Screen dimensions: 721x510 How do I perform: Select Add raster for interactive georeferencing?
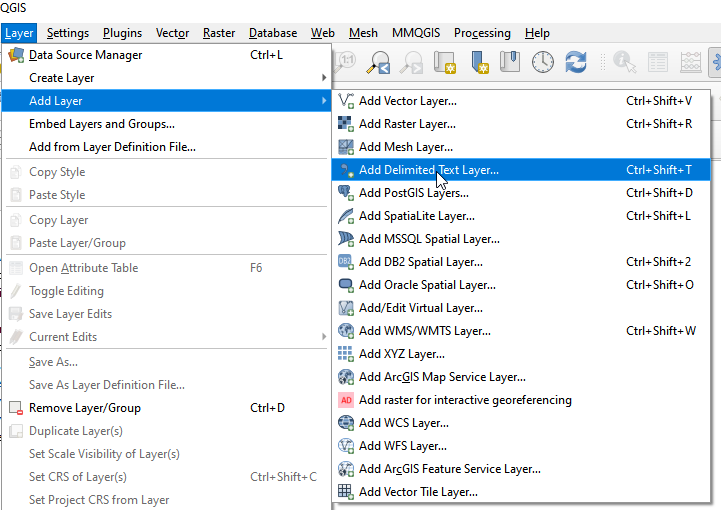pyautogui.click(x=521, y=400)
